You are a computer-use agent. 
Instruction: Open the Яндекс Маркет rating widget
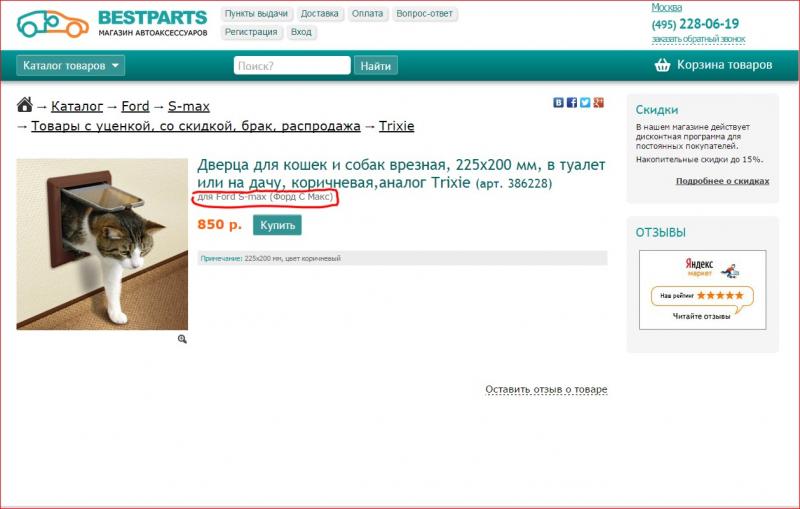click(x=703, y=290)
